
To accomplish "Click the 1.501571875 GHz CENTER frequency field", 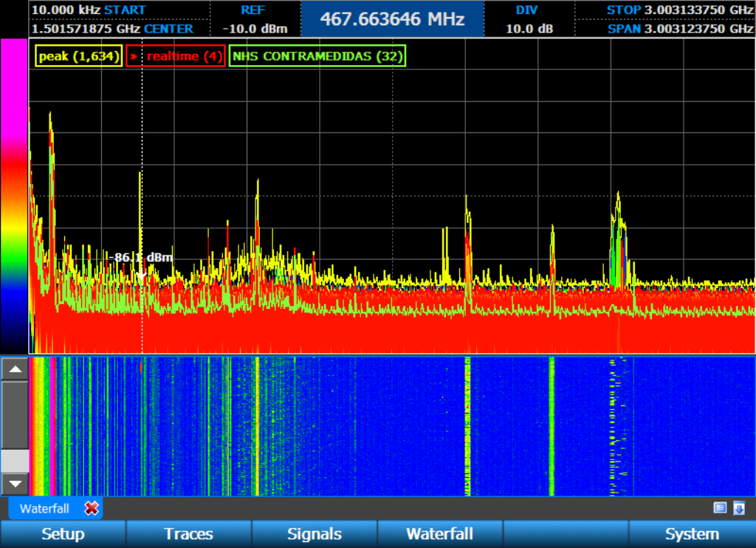I will (x=119, y=29).
